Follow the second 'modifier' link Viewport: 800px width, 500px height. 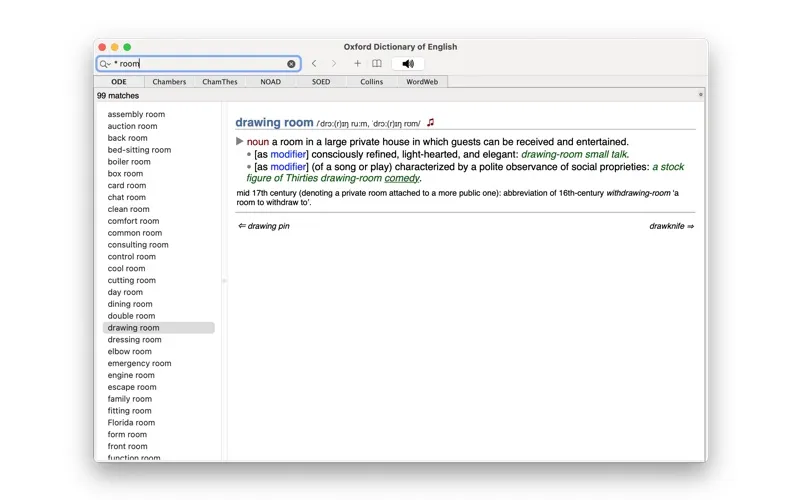click(x=288, y=166)
